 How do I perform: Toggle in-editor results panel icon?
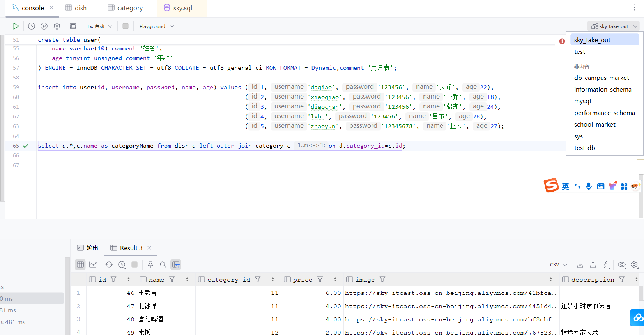[73, 26]
